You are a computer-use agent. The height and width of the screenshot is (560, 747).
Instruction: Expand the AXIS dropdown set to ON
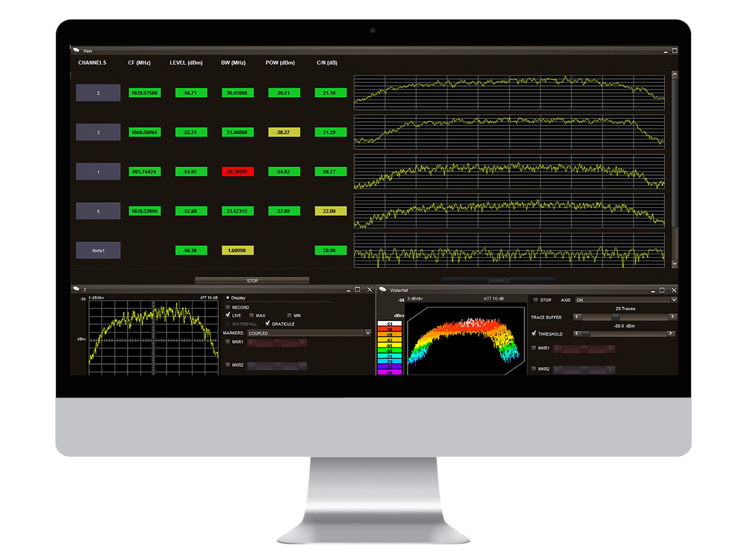(x=674, y=300)
